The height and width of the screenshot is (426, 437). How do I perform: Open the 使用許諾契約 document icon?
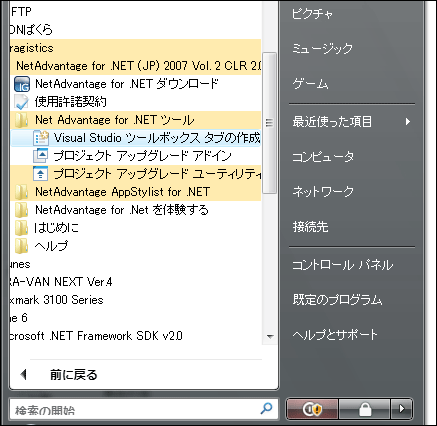[x=22, y=102]
